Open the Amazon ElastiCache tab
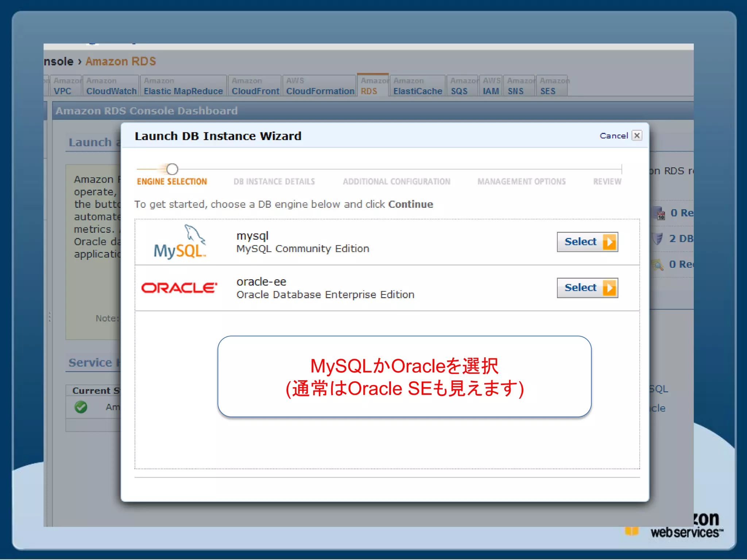 (x=418, y=86)
